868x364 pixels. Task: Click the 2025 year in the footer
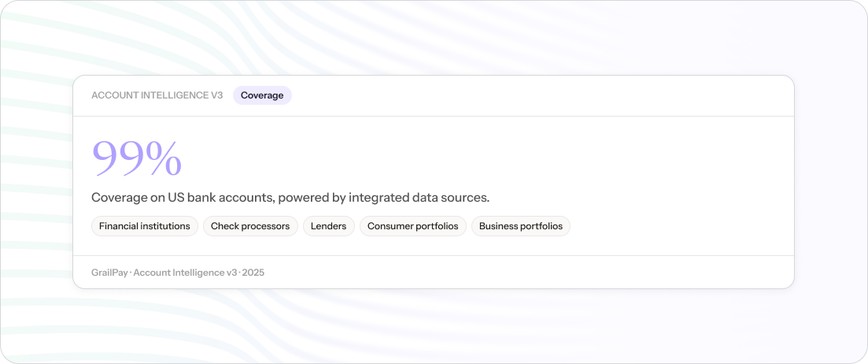pos(253,273)
